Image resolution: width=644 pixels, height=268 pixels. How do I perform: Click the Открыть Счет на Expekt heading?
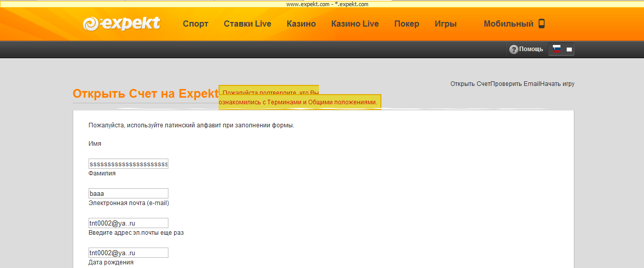click(146, 94)
